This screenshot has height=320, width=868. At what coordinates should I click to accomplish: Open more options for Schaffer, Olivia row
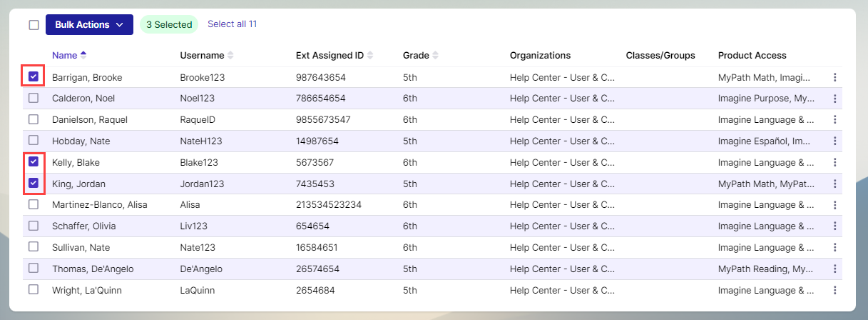835,226
